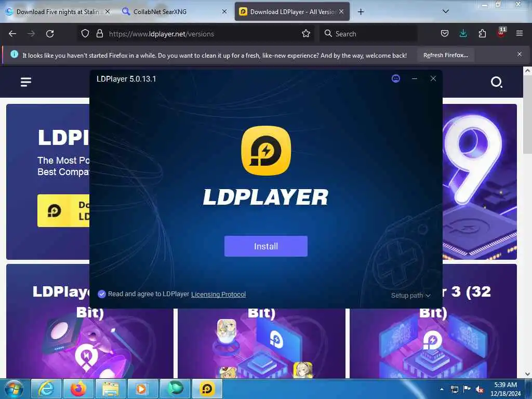Open Windows Media Player from the taskbar
Viewport: 532px width, 399px height.
point(142,389)
